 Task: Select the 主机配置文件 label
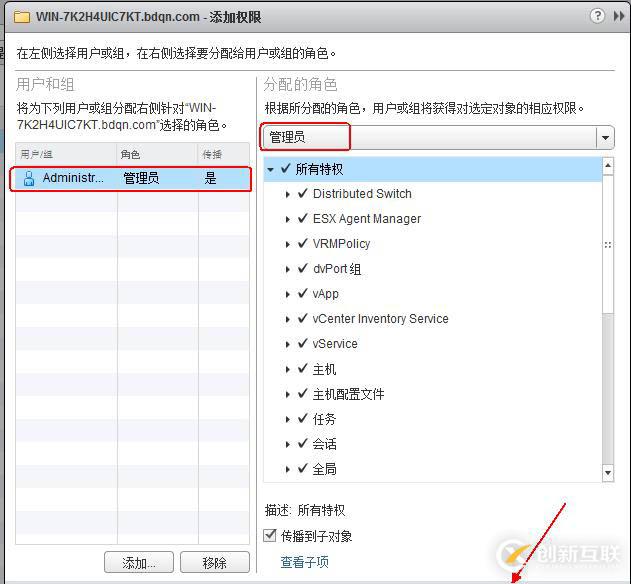348,394
